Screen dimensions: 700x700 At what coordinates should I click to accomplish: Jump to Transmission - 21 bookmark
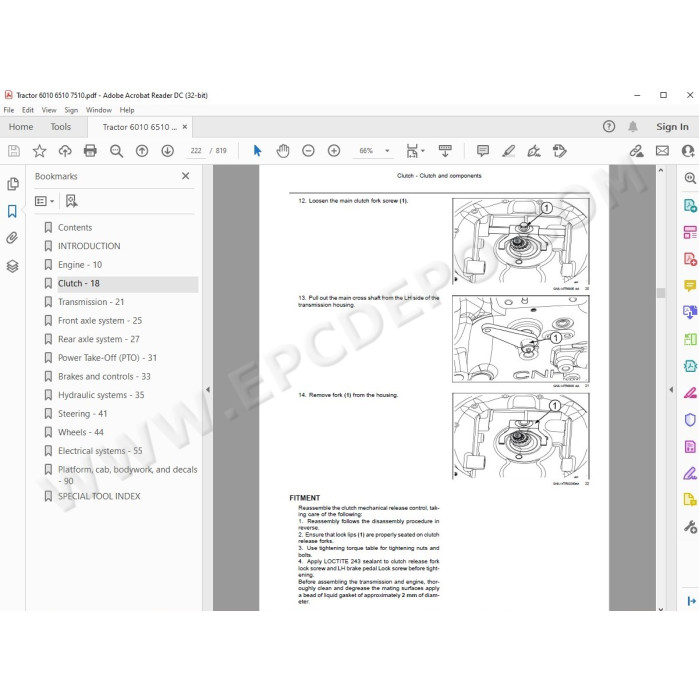(91, 302)
